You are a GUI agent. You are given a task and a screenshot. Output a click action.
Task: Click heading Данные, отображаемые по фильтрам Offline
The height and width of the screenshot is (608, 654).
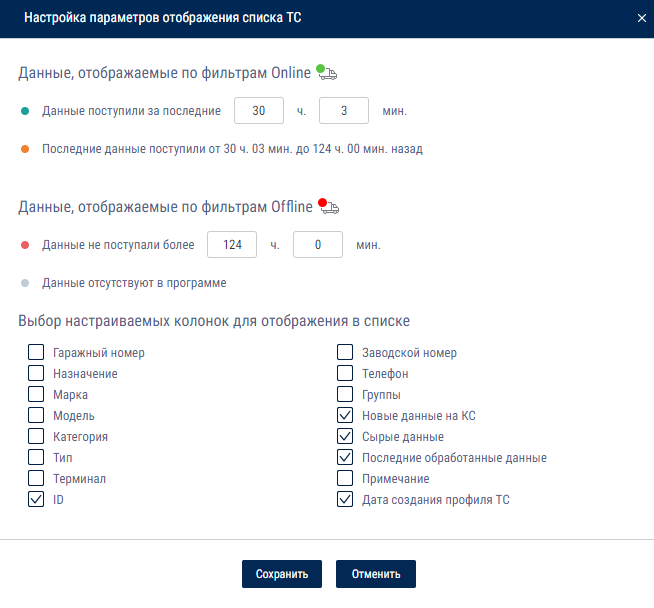click(166, 207)
